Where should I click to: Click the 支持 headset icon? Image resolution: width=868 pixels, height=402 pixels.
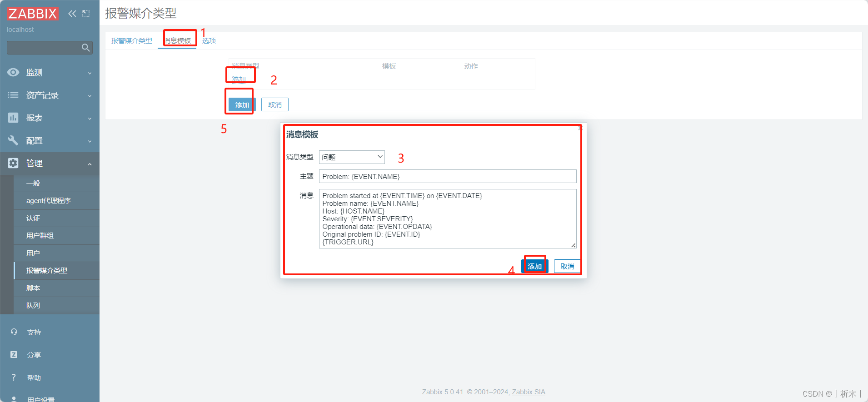pyautogui.click(x=14, y=332)
